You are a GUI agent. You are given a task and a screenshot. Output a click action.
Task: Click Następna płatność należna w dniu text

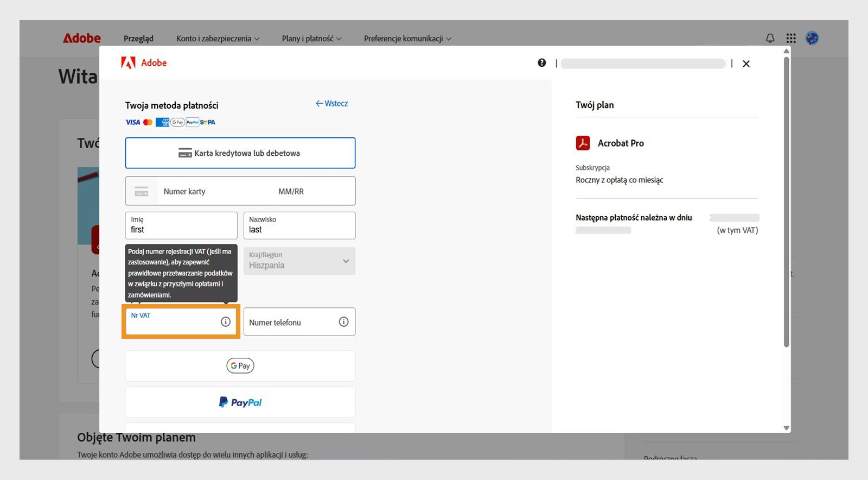click(634, 218)
